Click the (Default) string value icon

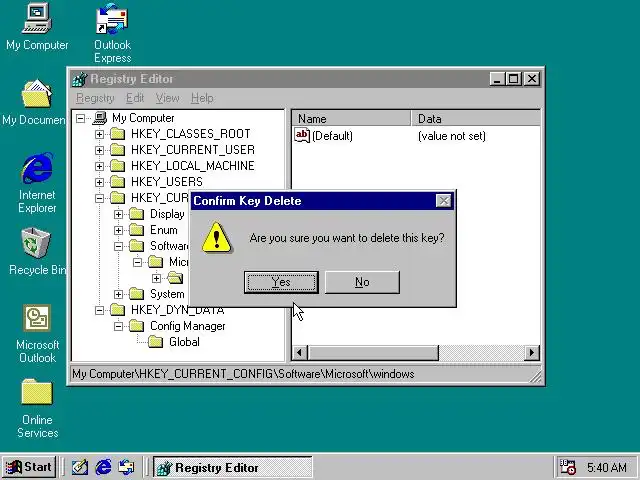tap(302, 136)
